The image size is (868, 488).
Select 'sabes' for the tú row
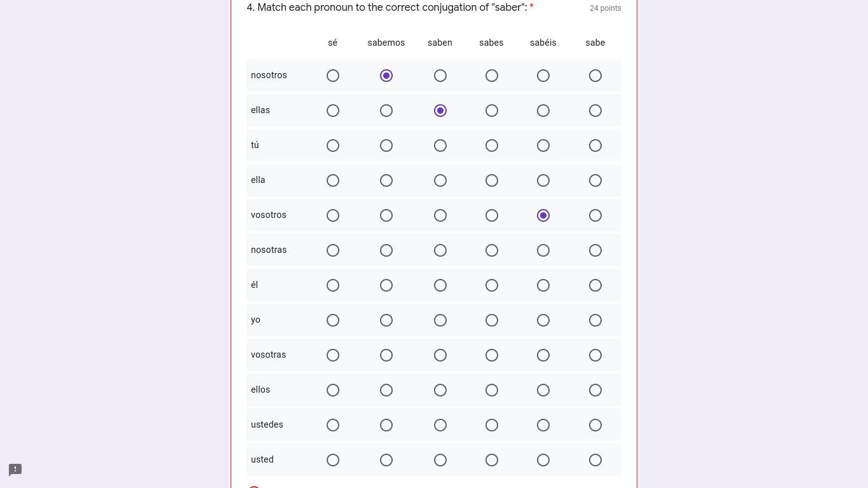[491, 146]
